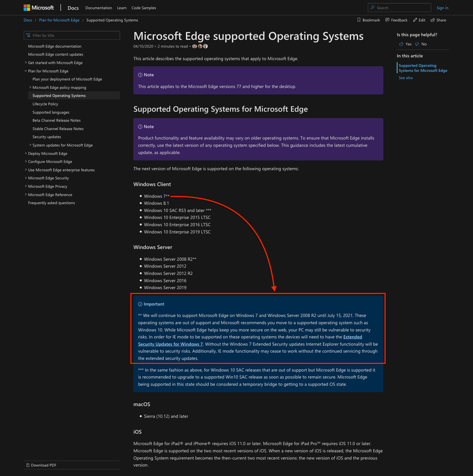Click the thumbs-down No icon
The height and width of the screenshot is (476, 473).
point(417,44)
